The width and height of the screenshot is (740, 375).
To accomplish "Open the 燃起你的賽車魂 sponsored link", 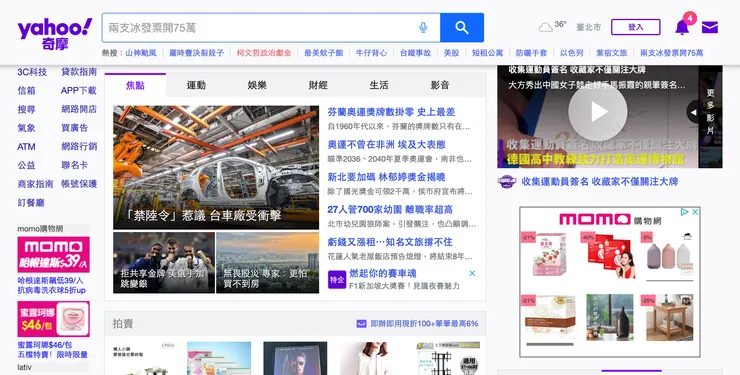I will point(383,274).
